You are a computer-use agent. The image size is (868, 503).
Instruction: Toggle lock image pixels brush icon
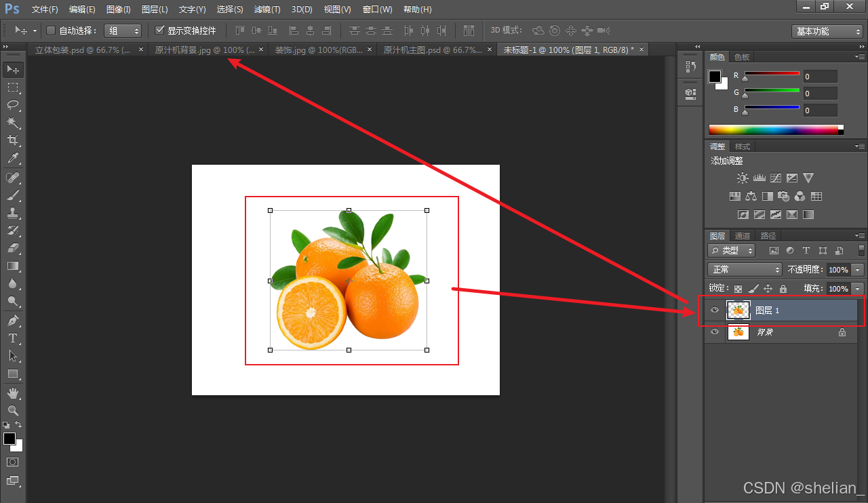753,288
